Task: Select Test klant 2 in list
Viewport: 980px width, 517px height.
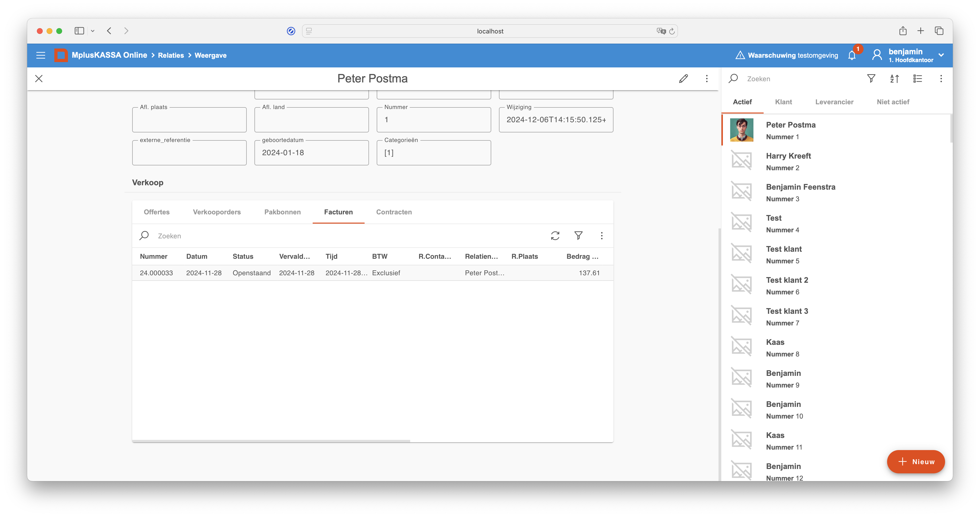Action: 836,286
